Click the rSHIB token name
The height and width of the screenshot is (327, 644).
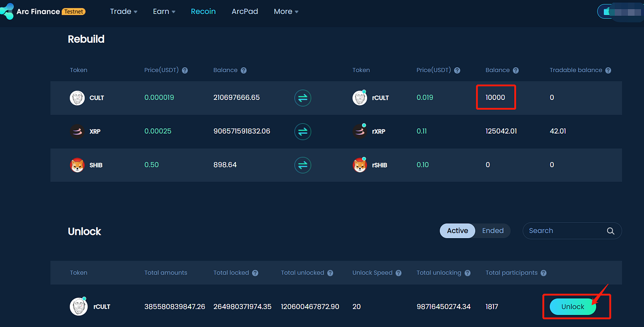tap(379, 165)
